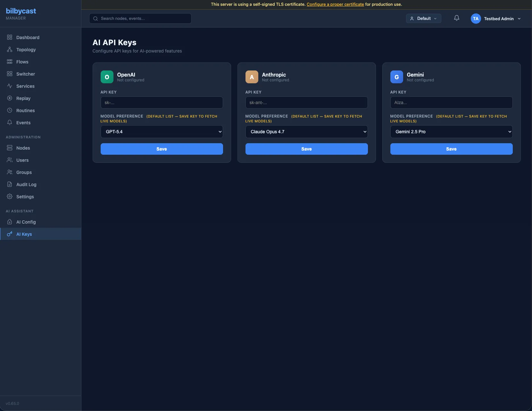The image size is (532, 411).
Task: Follow the Configure a proper certificate link
Action: click(x=335, y=4)
